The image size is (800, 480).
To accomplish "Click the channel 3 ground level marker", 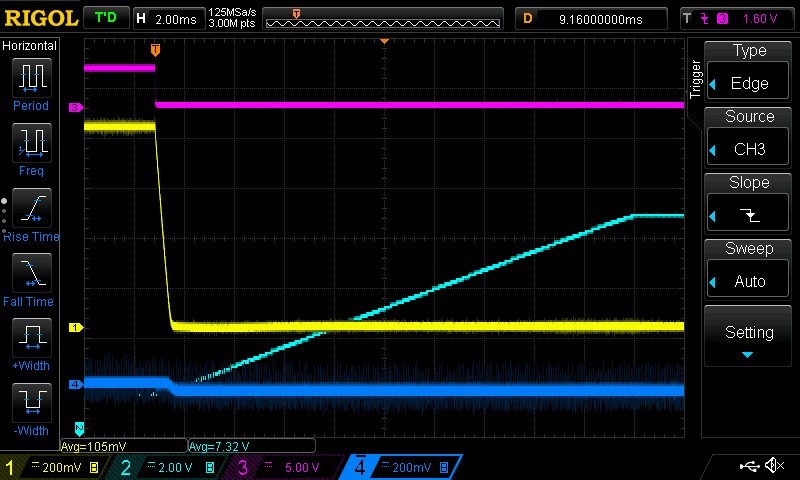I will pyautogui.click(x=76, y=108).
